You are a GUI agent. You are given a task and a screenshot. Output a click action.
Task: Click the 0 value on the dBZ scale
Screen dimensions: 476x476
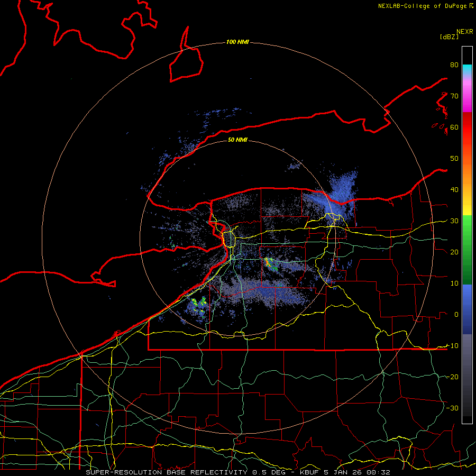click(456, 315)
